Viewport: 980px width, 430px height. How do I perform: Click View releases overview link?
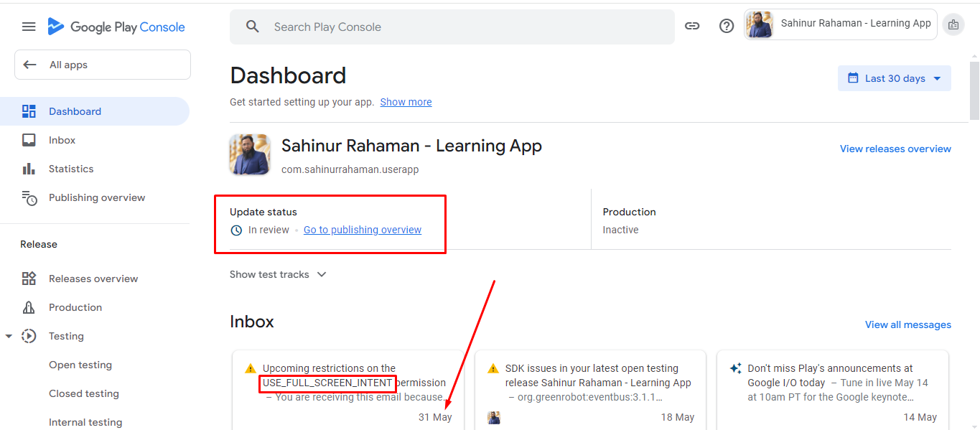pyautogui.click(x=895, y=149)
